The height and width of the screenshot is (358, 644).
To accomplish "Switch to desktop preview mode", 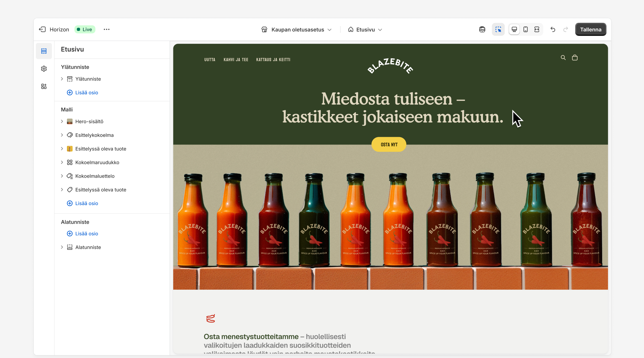I will pyautogui.click(x=514, y=30).
